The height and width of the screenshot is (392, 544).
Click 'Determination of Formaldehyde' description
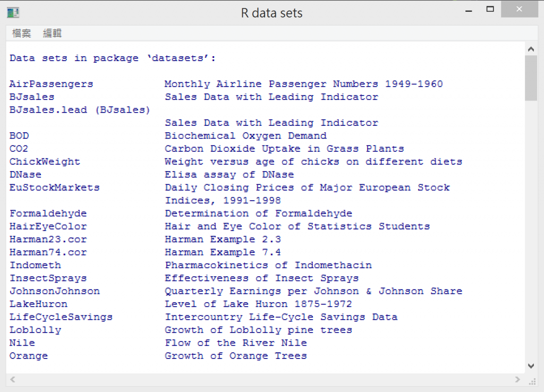[x=259, y=214]
